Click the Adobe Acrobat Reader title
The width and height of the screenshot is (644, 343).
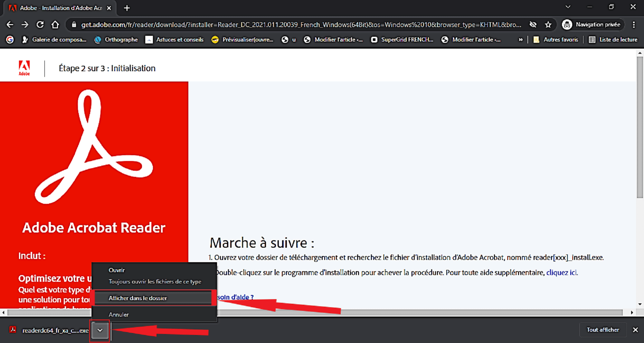(x=94, y=228)
